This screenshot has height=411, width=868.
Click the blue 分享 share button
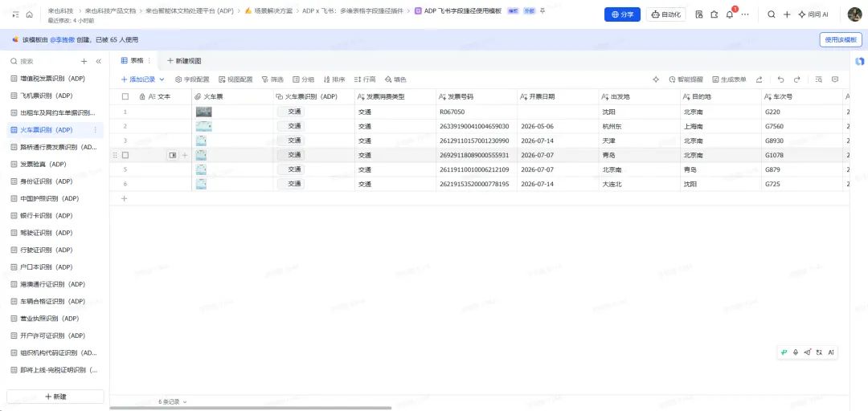(x=622, y=15)
